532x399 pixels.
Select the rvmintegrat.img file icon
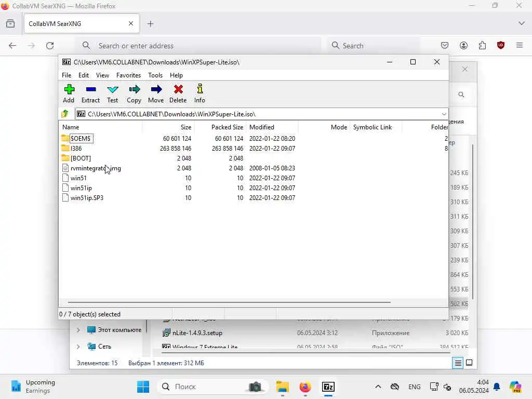[x=65, y=168]
